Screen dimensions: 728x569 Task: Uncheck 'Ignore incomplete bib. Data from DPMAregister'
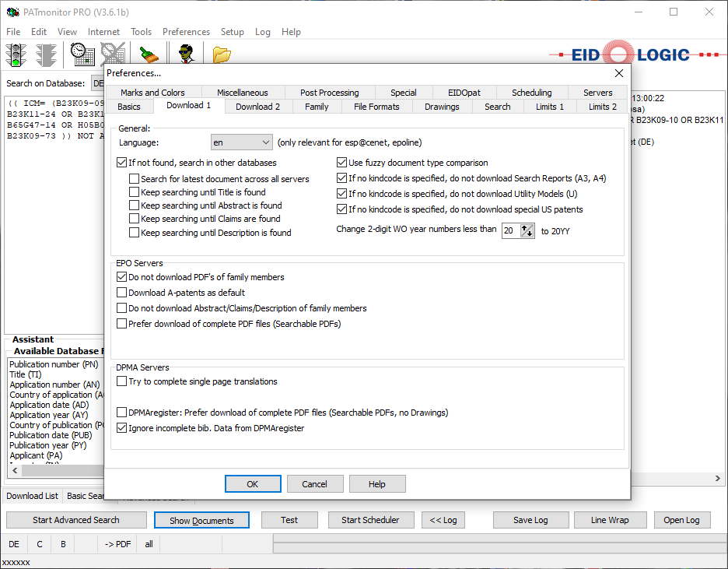(121, 428)
